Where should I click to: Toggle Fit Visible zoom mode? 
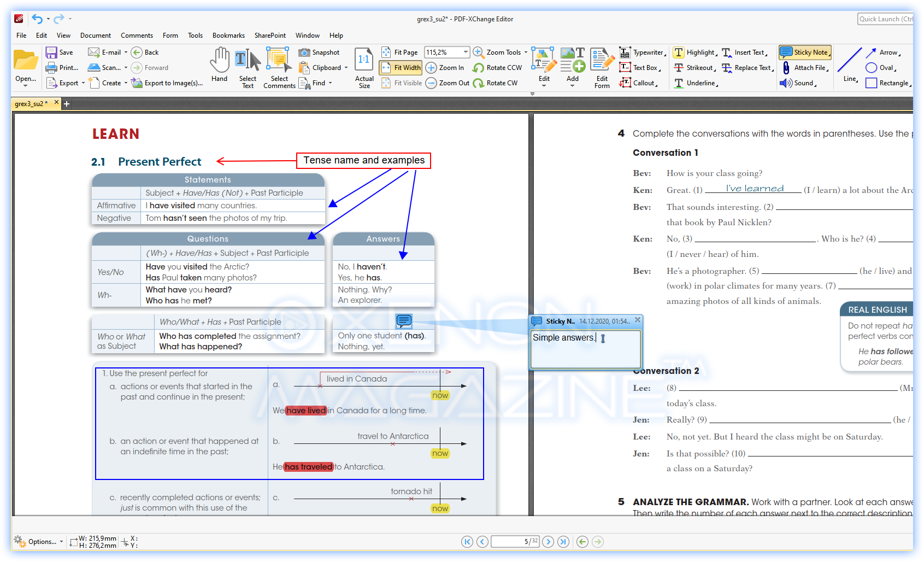pos(402,83)
